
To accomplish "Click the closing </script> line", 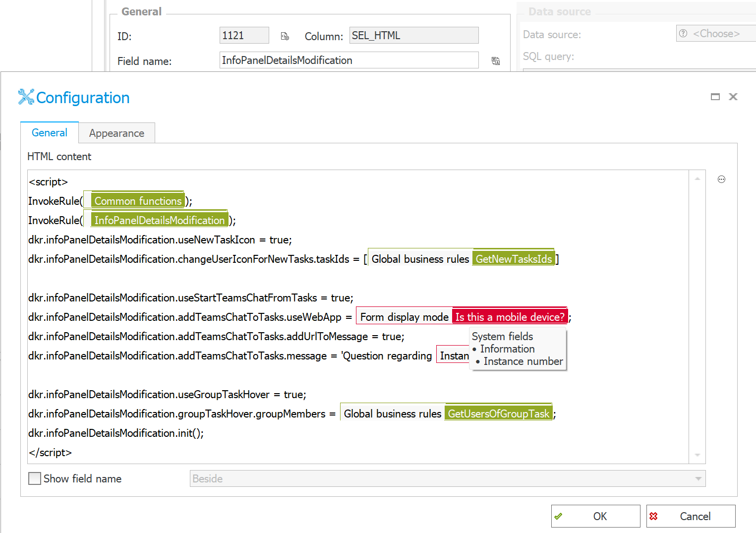I will click(50, 452).
